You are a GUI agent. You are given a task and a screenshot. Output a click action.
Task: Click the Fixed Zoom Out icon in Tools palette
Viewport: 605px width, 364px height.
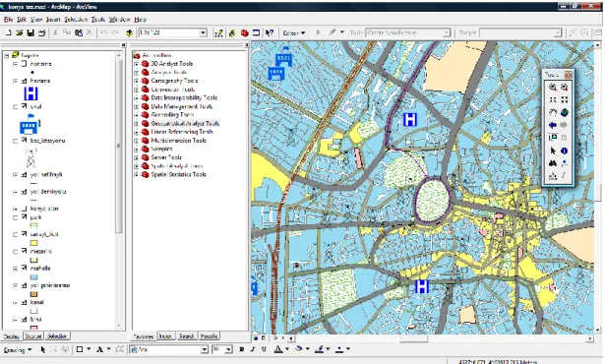click(565, 100)
